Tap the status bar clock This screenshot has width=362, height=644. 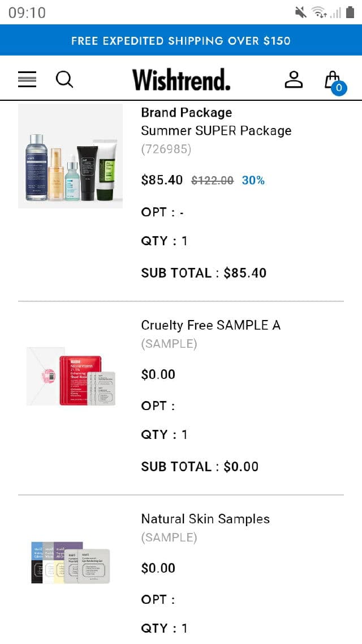coord(27,12)
